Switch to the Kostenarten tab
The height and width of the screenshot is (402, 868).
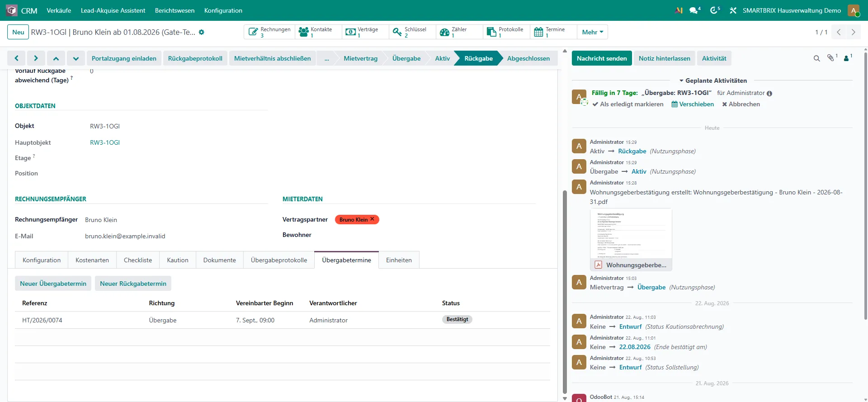tap(92, 260)
